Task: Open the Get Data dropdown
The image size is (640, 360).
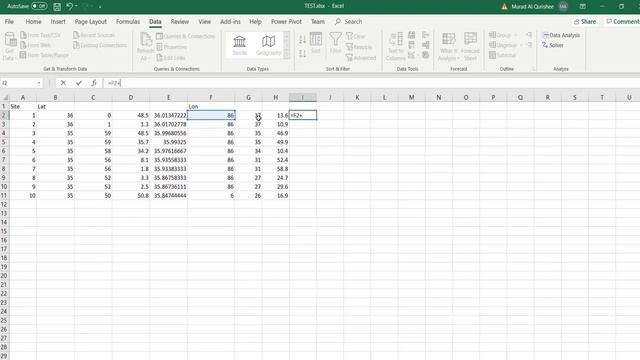Action: 9,46
